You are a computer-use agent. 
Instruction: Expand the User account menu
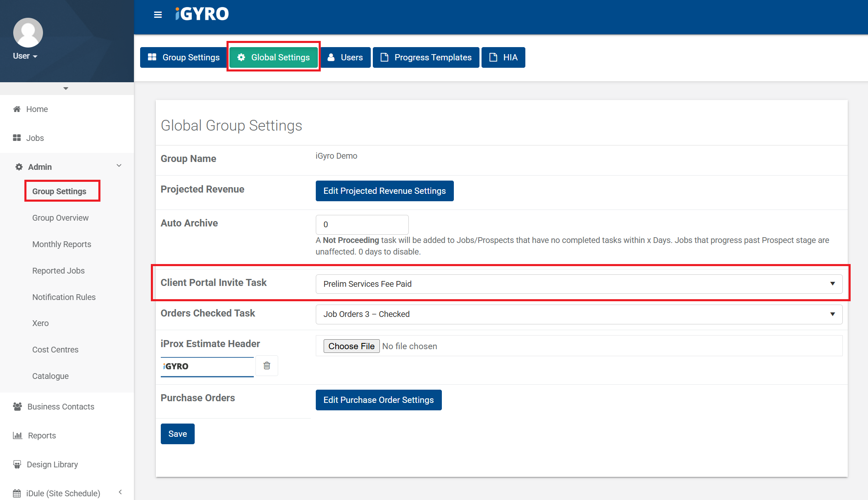click(x=26, y=56)
